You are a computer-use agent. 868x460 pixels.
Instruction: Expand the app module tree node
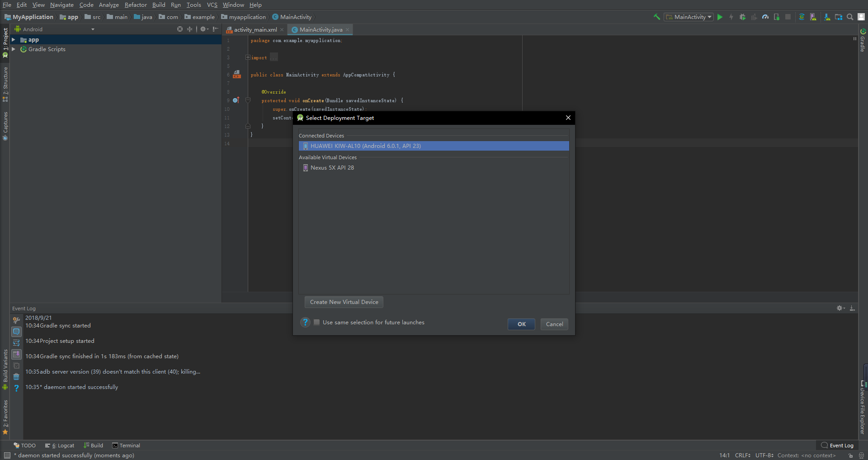[14, 40]
